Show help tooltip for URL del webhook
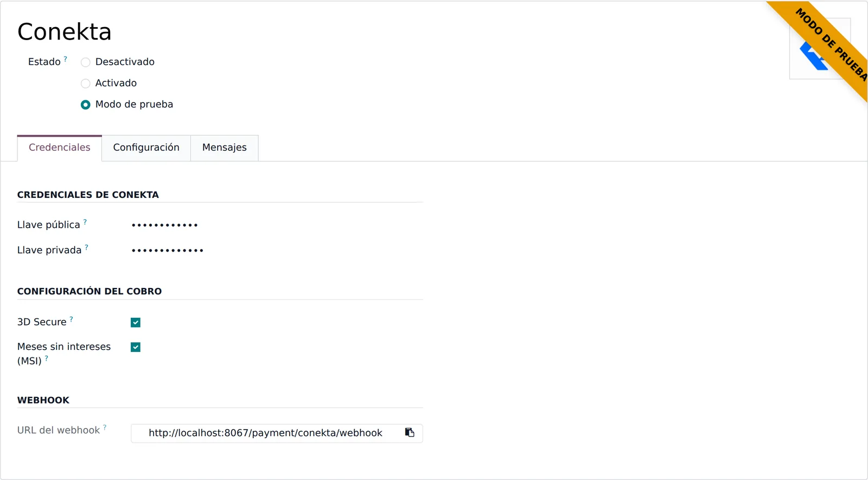Image resolution: width=868 pixels, height=480 pixels. coord(105,427)
